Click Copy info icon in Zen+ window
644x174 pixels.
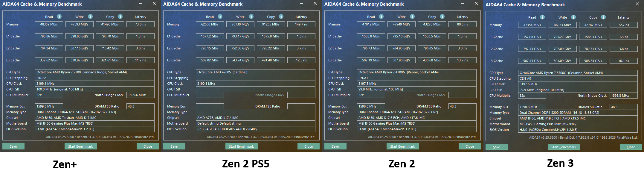click(x=120, y=16)
